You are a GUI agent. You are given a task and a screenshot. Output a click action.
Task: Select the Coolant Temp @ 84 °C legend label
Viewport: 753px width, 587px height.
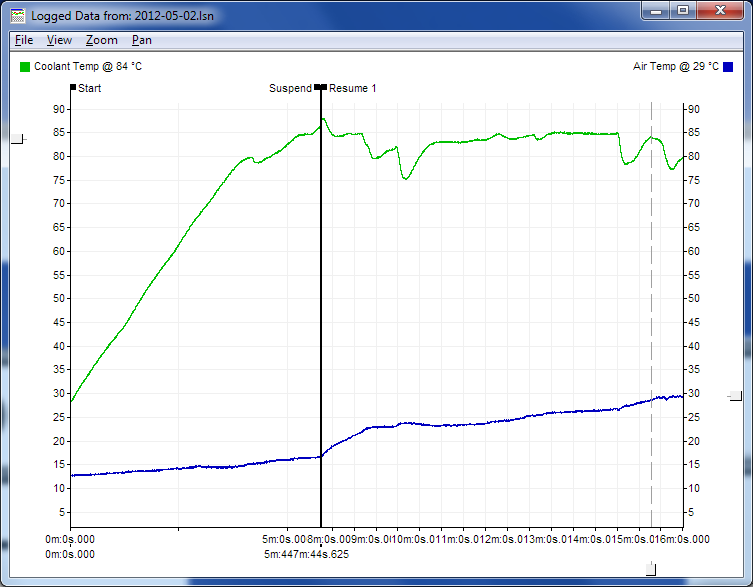[88, 66]
